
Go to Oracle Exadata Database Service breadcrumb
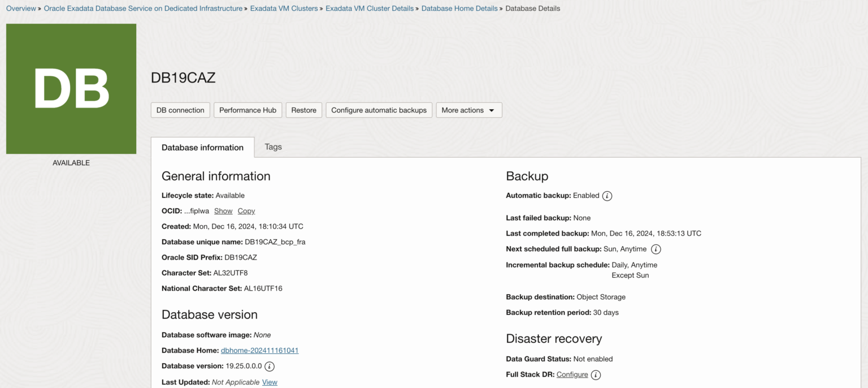point(144,8)
